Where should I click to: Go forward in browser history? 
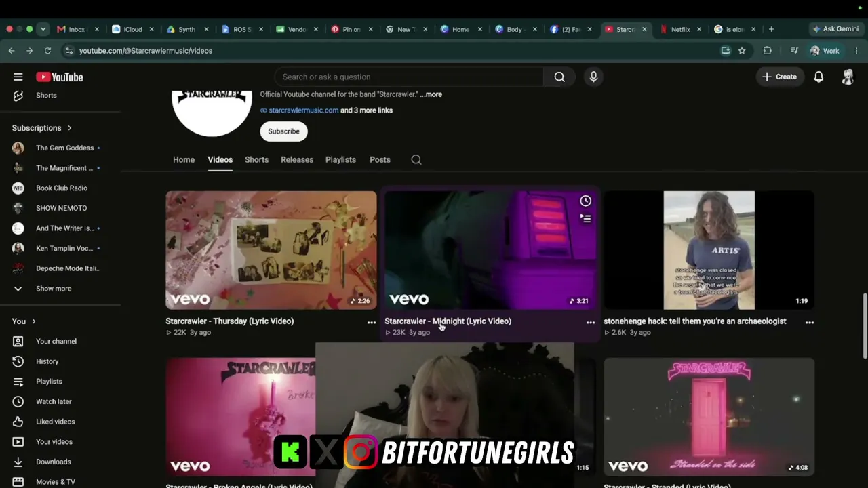(x=29, y=51)
